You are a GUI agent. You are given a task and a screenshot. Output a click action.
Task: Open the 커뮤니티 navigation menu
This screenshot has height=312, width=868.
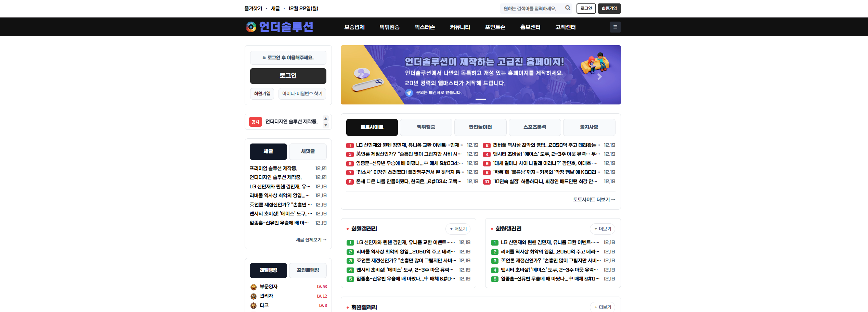point(459,27)
